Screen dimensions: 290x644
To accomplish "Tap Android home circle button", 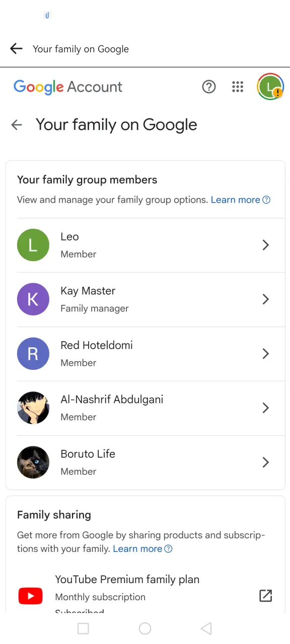I will (x=145, y=628).
